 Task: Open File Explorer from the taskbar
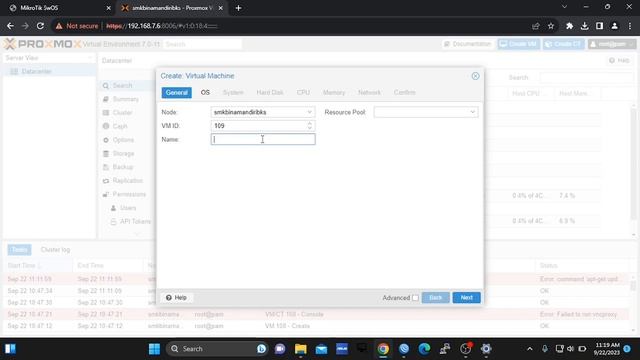pyautogui.click(x=300, y=349)
